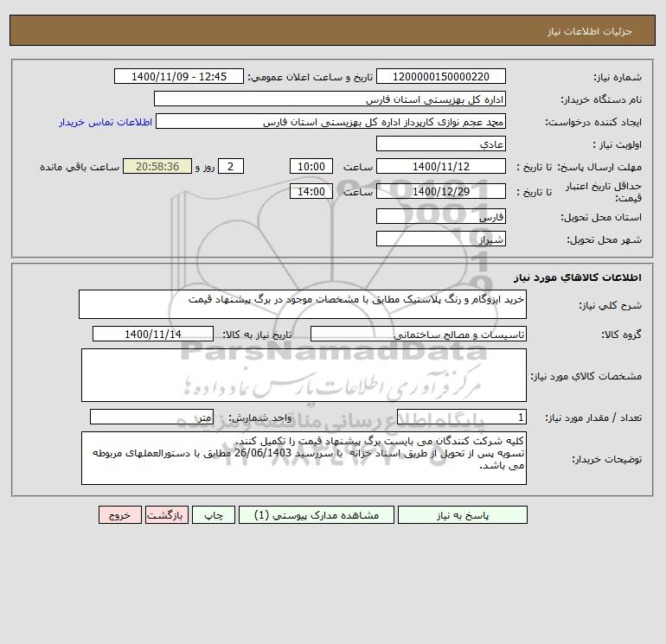Click the unit of measure field متر
The width and height of the screenshot is (666, 644).
[x=151, y=417]
